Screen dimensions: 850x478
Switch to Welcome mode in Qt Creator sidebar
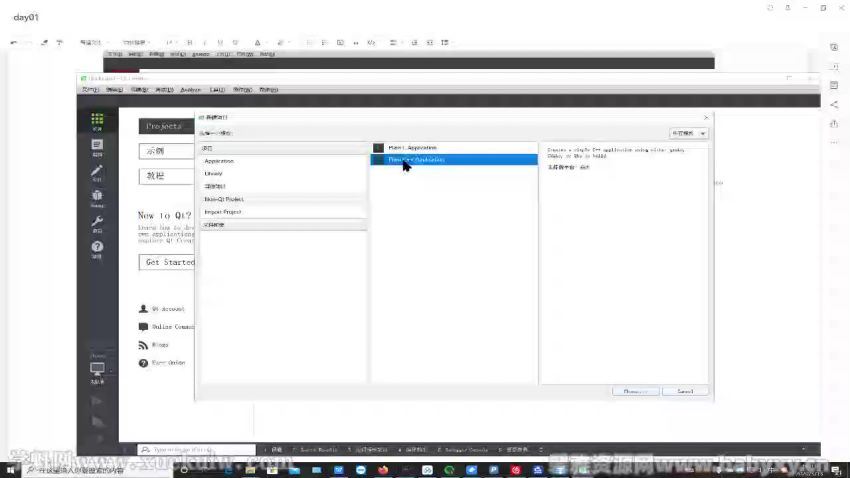pyautogui.click(x=97, y=121)
